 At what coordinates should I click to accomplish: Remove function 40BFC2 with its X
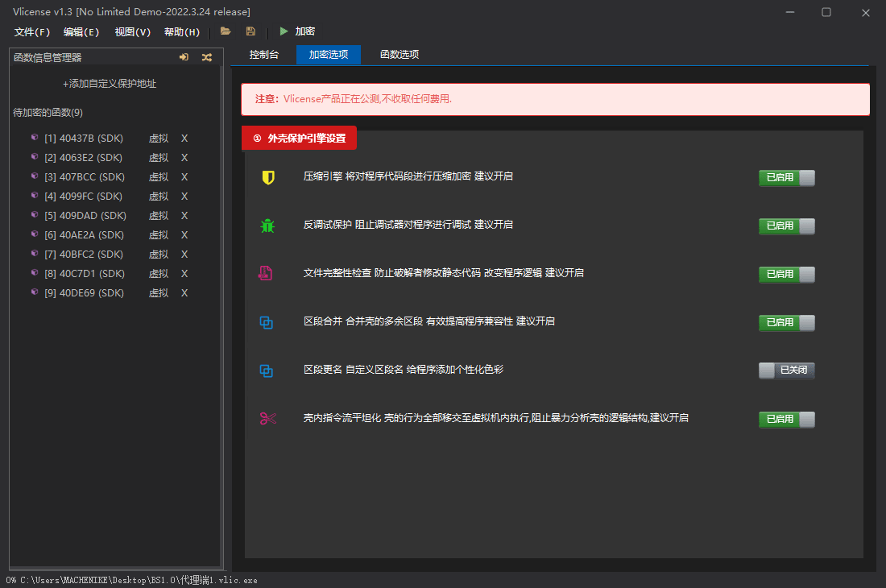click(184, 255)
